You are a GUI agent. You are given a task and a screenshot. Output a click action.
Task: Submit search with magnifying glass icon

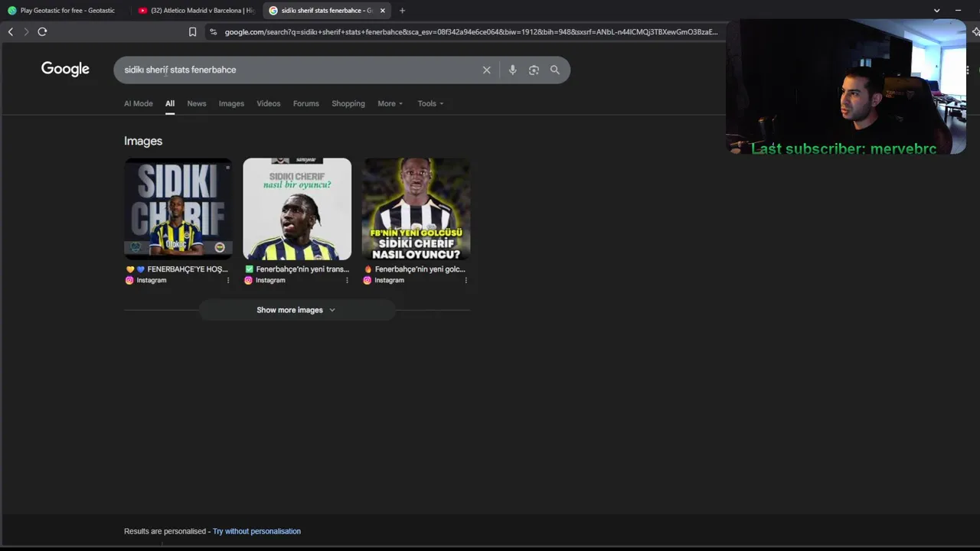(554, 70)
